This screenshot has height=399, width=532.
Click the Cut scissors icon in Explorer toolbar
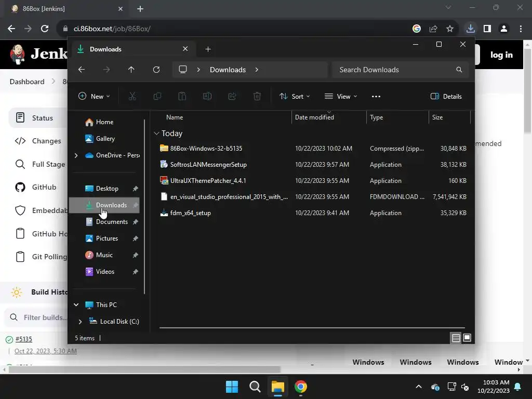132,96
